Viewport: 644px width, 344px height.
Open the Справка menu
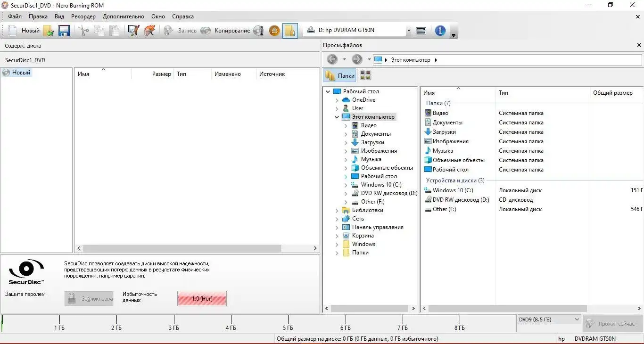point(183,16)
